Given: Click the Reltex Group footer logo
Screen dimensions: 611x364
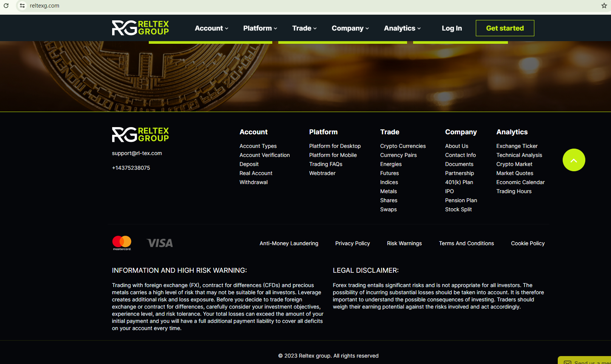Looking at the screenshot, I should click(x=140, y=135).
